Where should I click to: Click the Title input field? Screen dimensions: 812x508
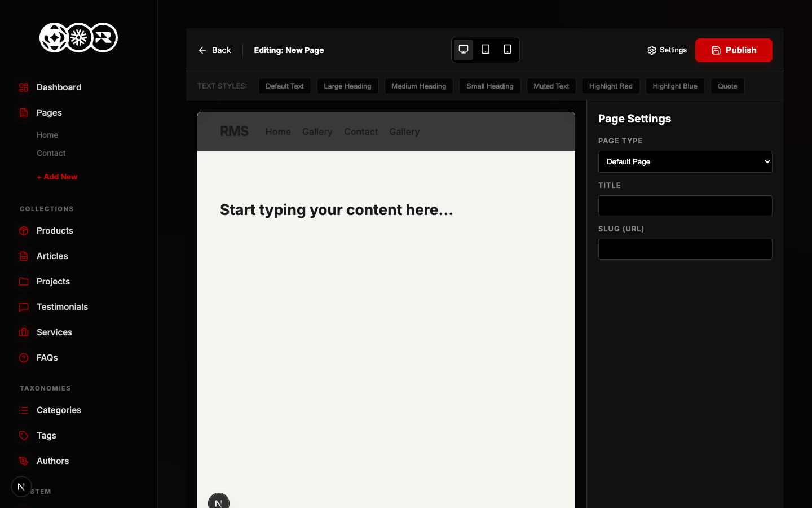[685, 205]
